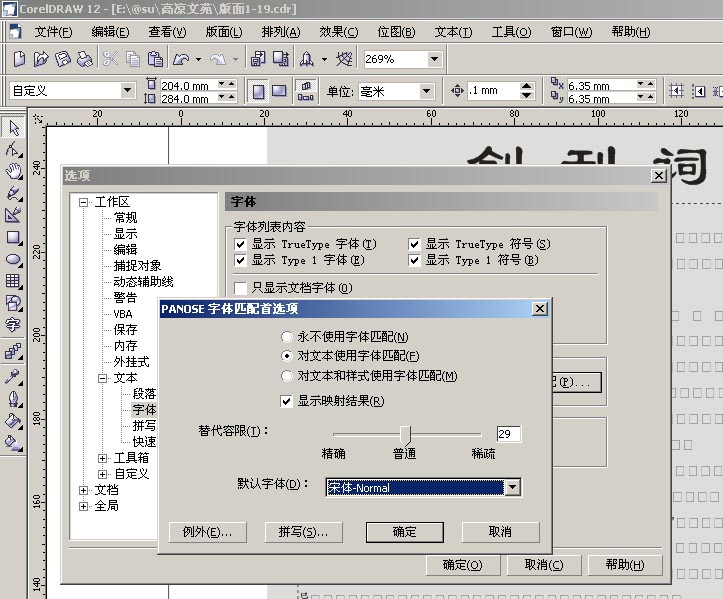Click the Save icon in toolbar

point(63,59)
